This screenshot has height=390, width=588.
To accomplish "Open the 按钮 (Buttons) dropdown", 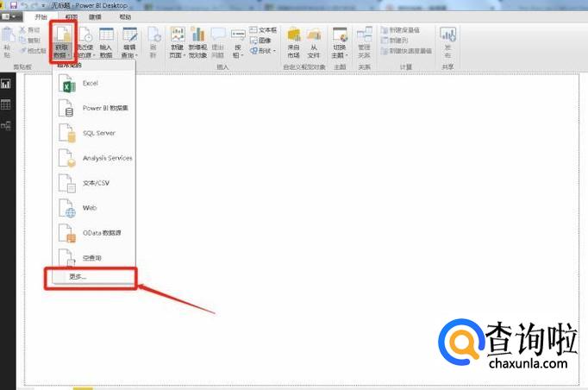I will tap(238, 42).
